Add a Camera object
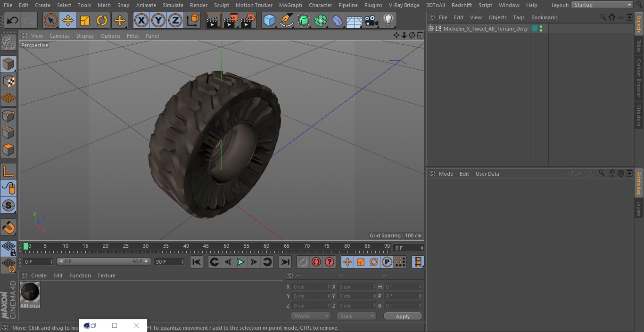 coord(372,21)
